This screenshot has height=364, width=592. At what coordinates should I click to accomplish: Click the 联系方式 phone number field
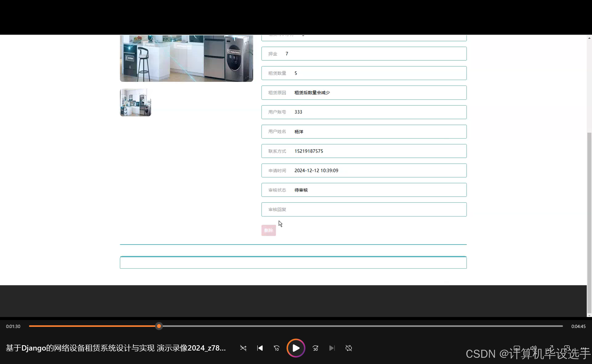364,151
